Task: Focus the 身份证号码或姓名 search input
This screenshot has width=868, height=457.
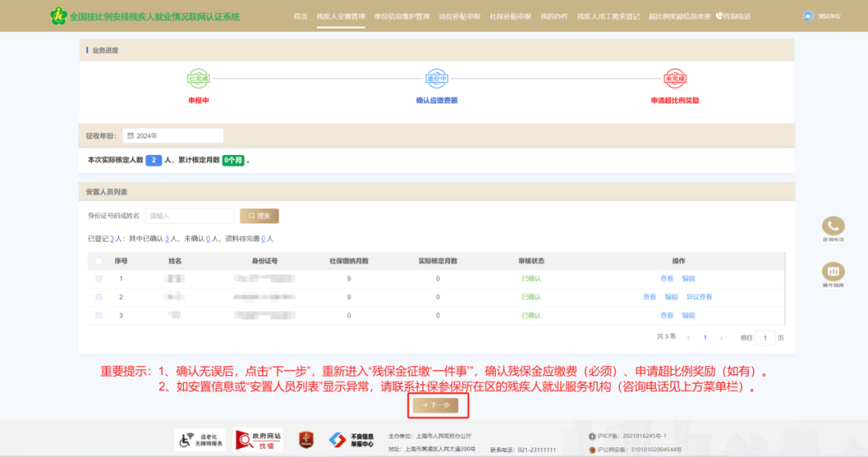Action: (190, 216)
